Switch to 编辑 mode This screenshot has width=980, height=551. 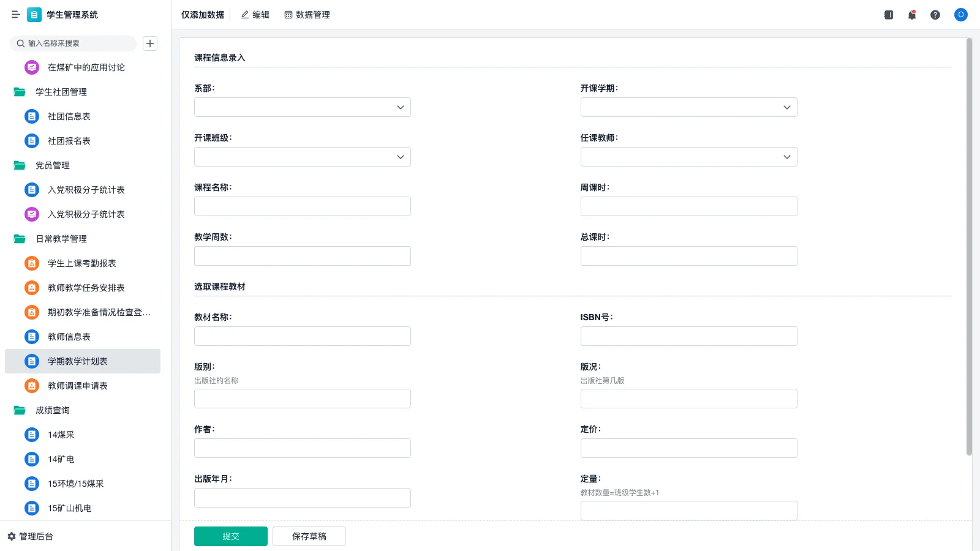point(255,14)
